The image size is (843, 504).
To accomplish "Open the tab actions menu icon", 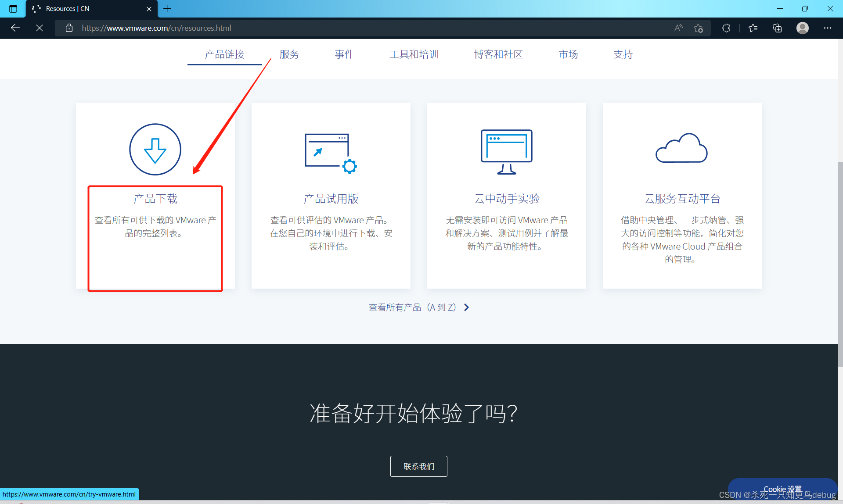I will 13,9.
